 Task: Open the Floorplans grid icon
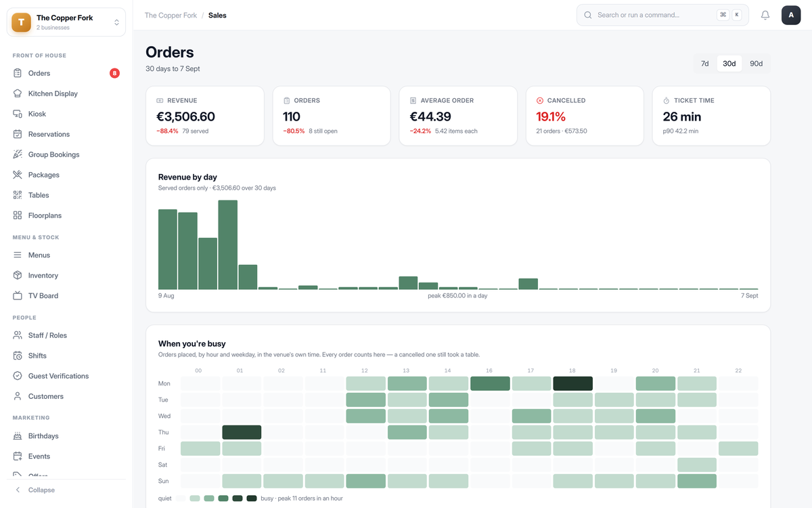tap(18, 215)
